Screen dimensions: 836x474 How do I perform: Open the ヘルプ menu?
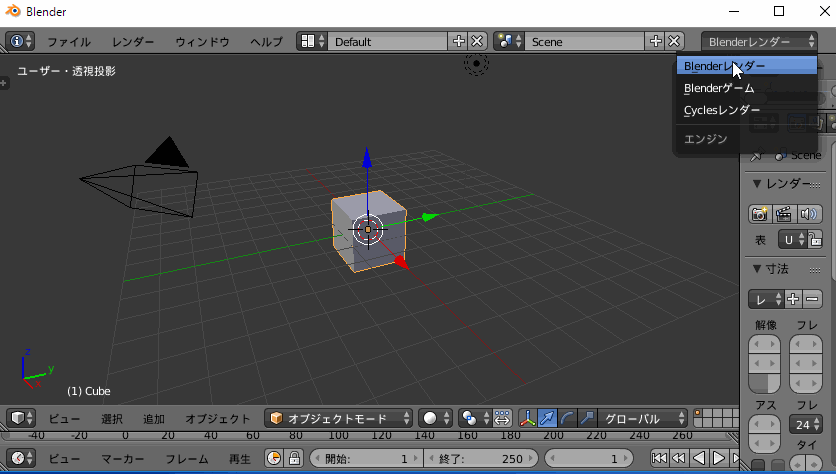266,42
